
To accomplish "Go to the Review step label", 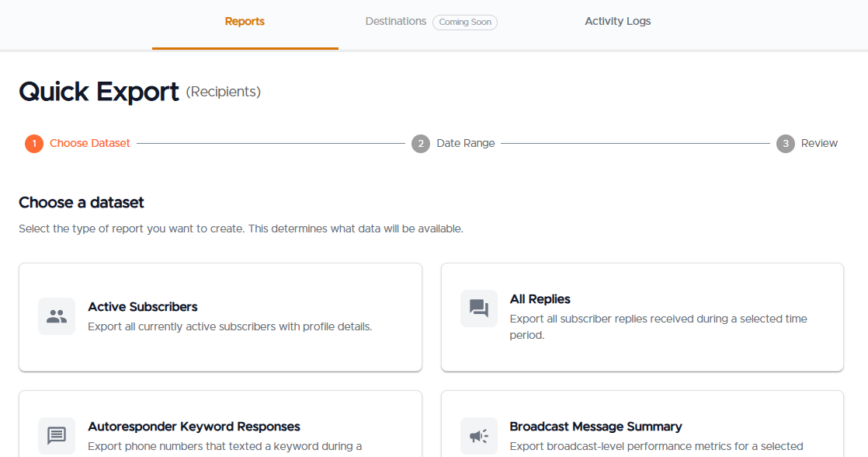I will [x=819, y=144].
